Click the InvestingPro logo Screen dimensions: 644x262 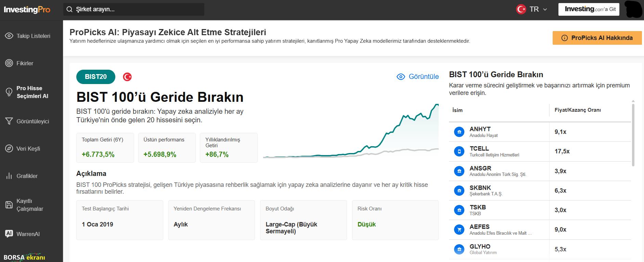(27, 10)
